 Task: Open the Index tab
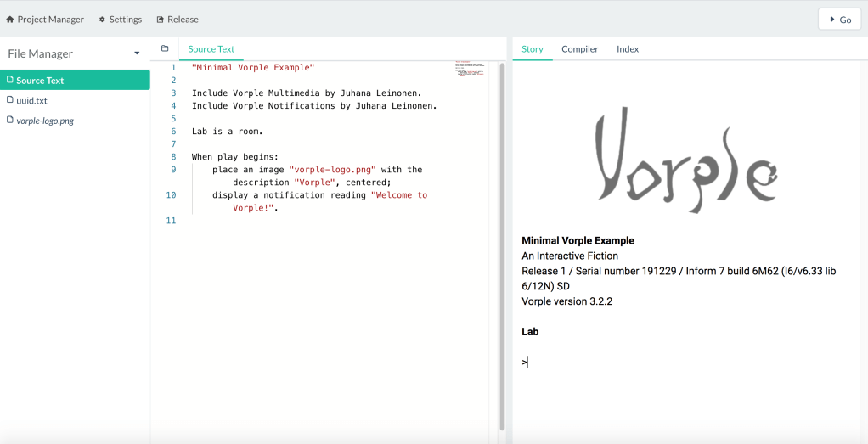[x=628, y=49]
